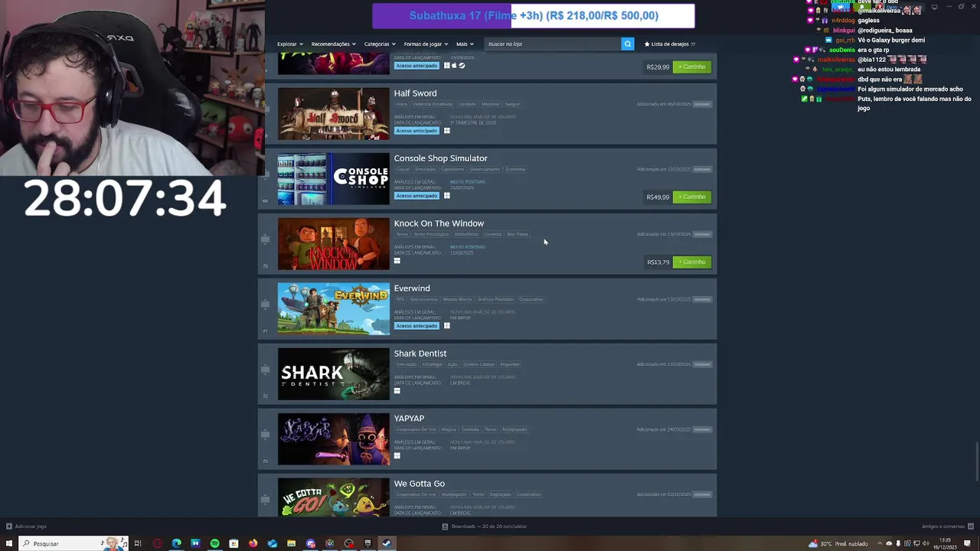Click the blue search magnifier button

click(x=627, y=44)
